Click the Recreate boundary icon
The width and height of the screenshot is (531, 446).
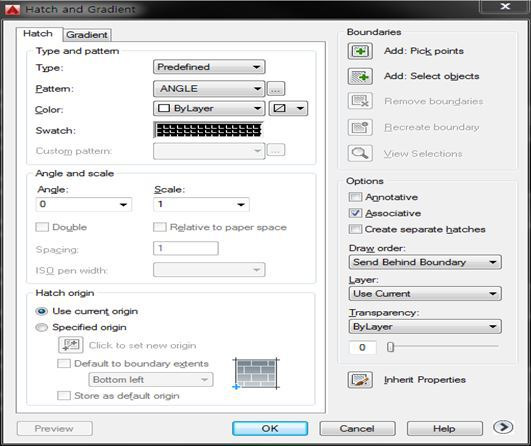point(360,127)
